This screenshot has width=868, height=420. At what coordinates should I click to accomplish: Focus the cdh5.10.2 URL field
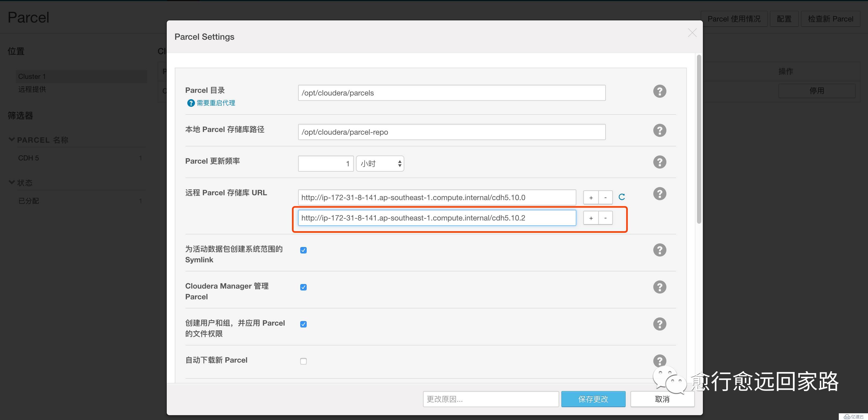coord(437,218)
